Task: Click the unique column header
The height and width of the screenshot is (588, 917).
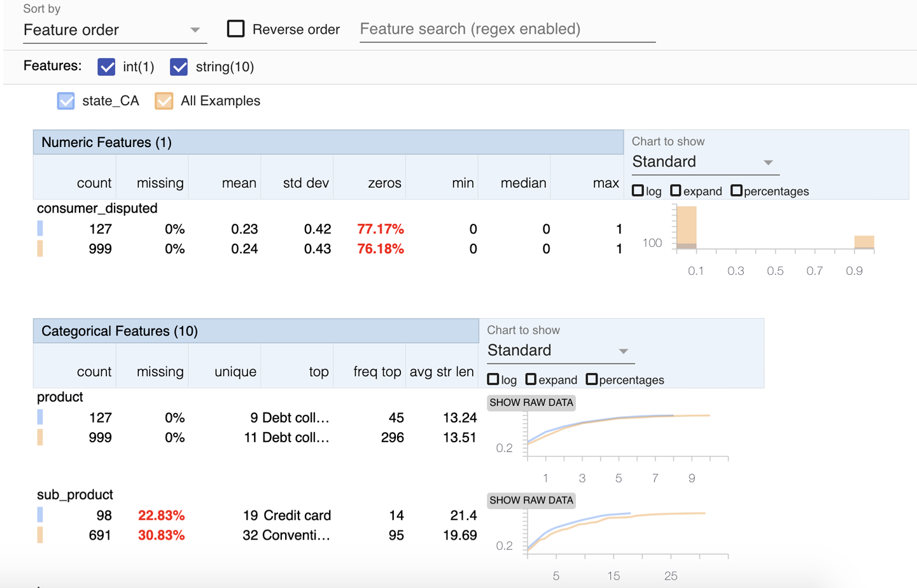Action: click(235, 372)
